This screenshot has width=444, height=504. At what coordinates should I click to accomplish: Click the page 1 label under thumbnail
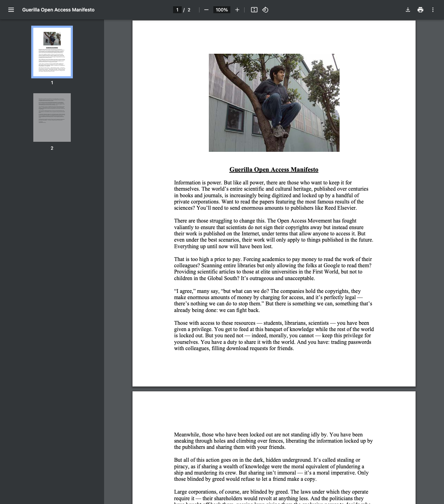(x=52, y=82)
